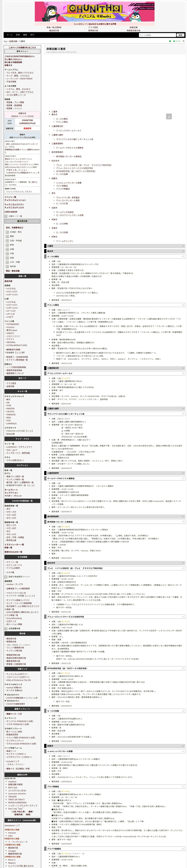Click edit icon on ラウンドワンみえ川越インターチェンジ店 heading
The image size is (187, 868).
(x=183, y=414)
